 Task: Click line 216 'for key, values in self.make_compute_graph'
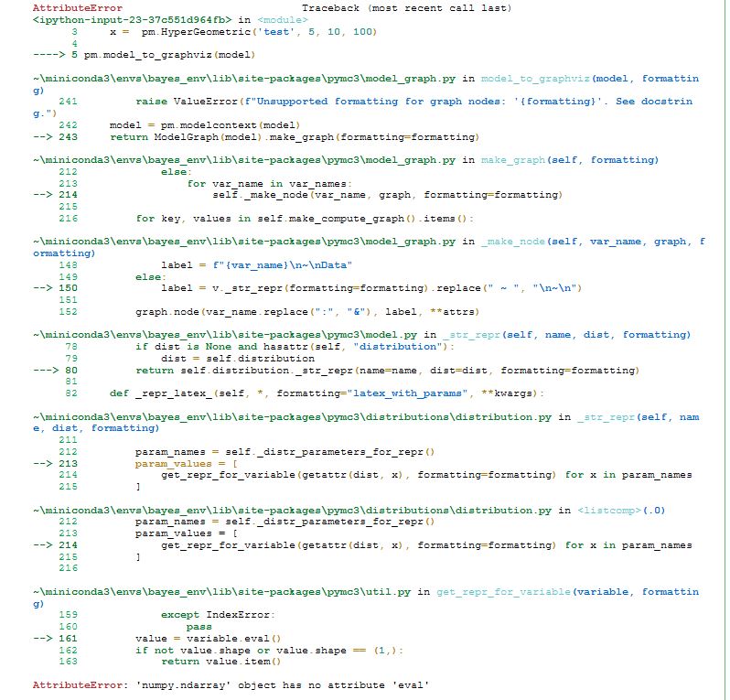point(305,219)
